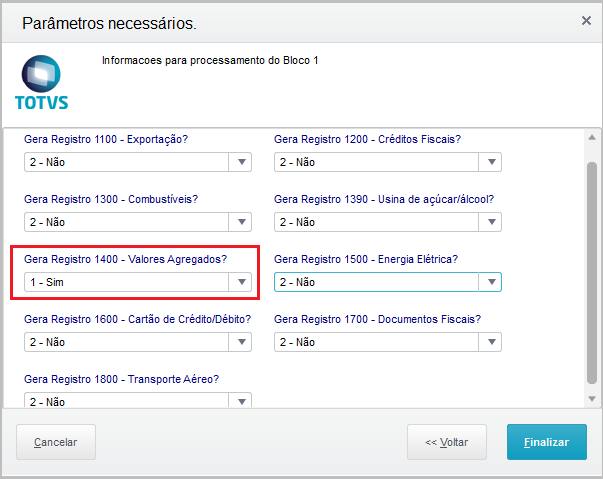
Task: Go back with the << Voltar button
Action: [447, 442]
